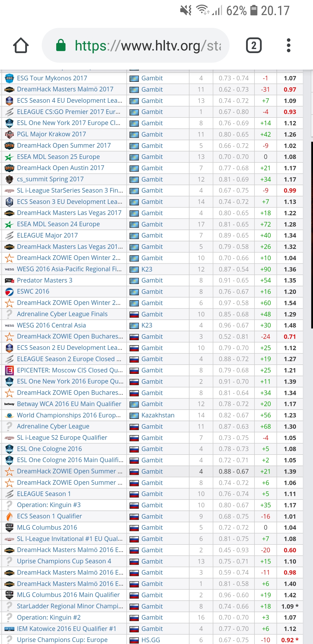Tap the Wi-Fi status bar icon
This screenshot has width=313, height=644.
tap(203, 10)
